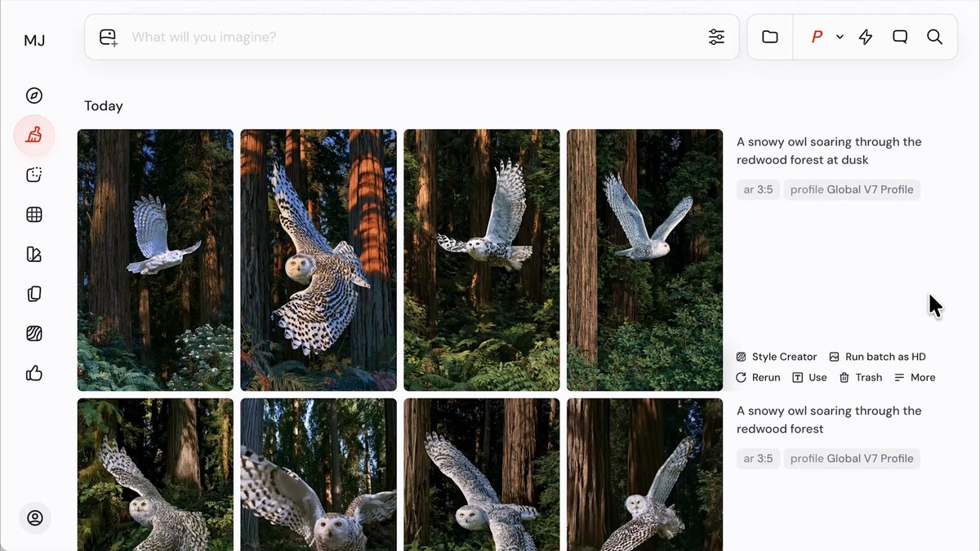
Task: Click the prompt text ending 'redwood forest at dusk'
Action: coord(829,151)
